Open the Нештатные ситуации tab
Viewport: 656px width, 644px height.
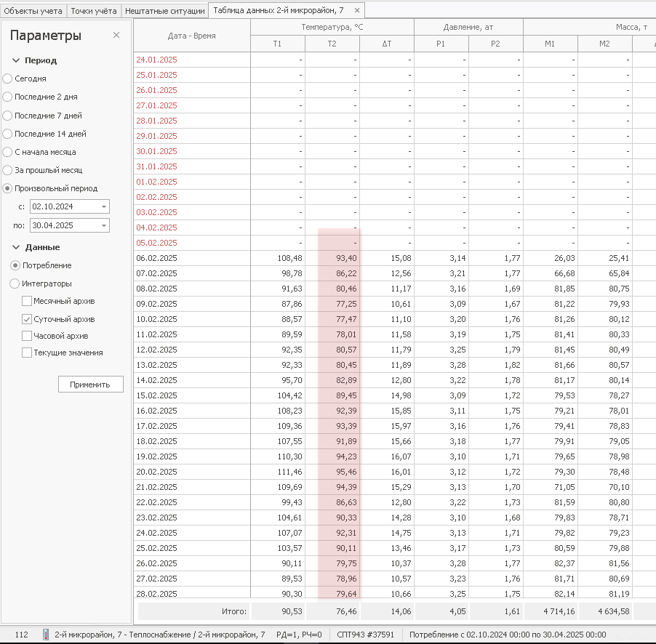click(x=164, y=11)
